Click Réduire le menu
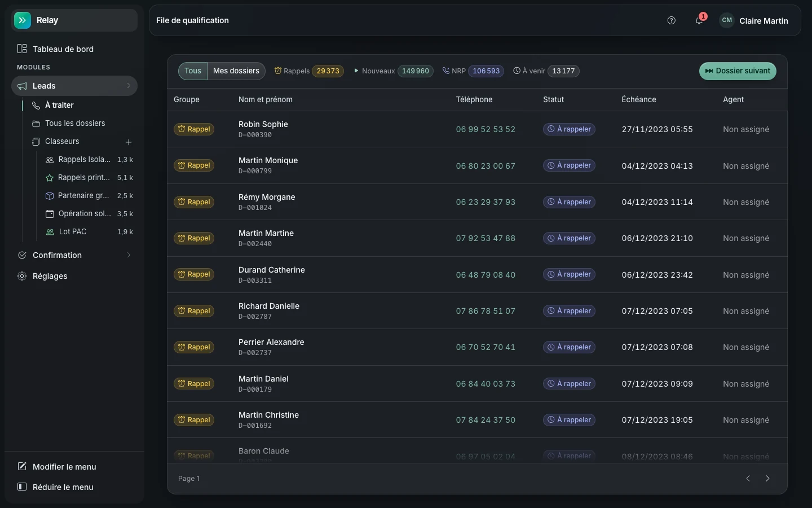Screen dimensions: 812x508 coord(63,487)
